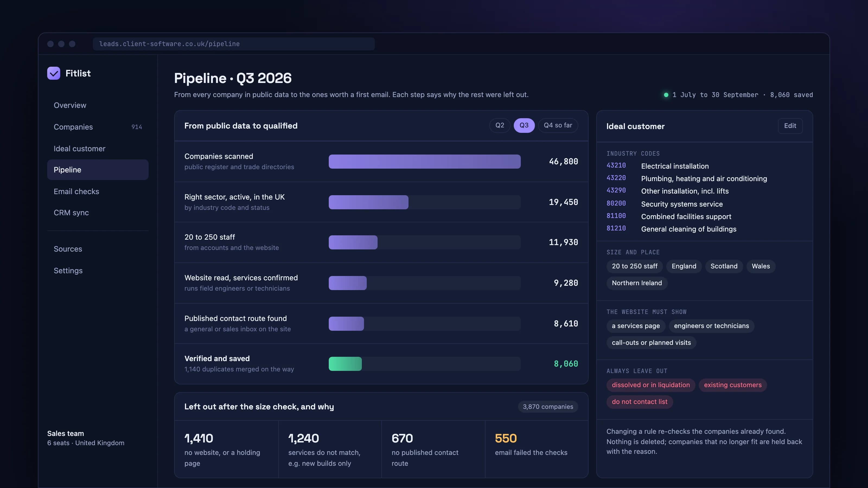Click 'do not contact list' chip
This screenshot has width=868, height=488.
pos(640,402)
